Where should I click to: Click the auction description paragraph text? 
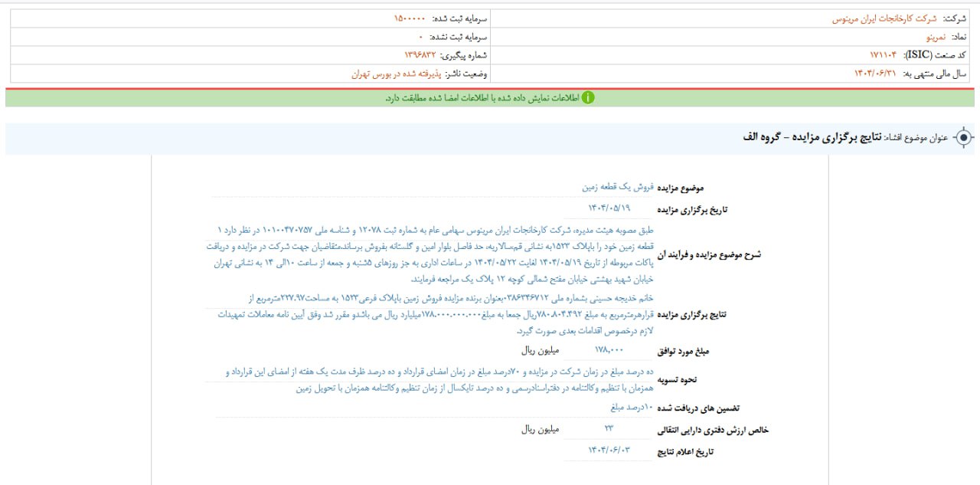point(433,254)
